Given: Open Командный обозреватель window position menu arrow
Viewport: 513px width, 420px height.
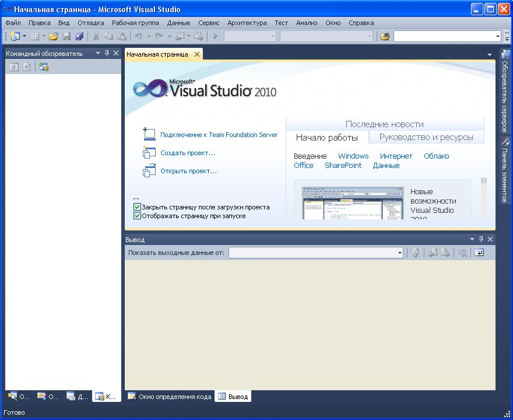Looking at the screenshot, I should (98, 53).
